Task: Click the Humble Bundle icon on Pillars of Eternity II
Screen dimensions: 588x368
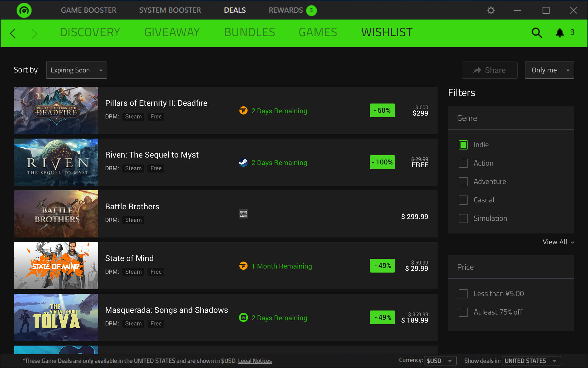Action: point(243,111)
